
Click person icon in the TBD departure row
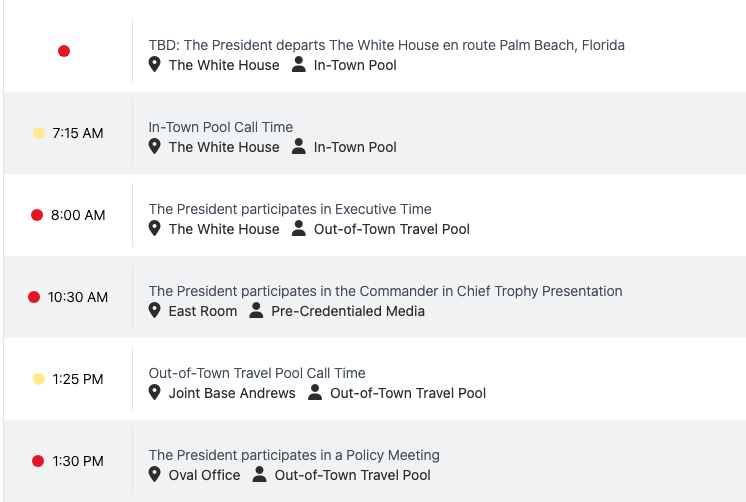coord(299,65)
